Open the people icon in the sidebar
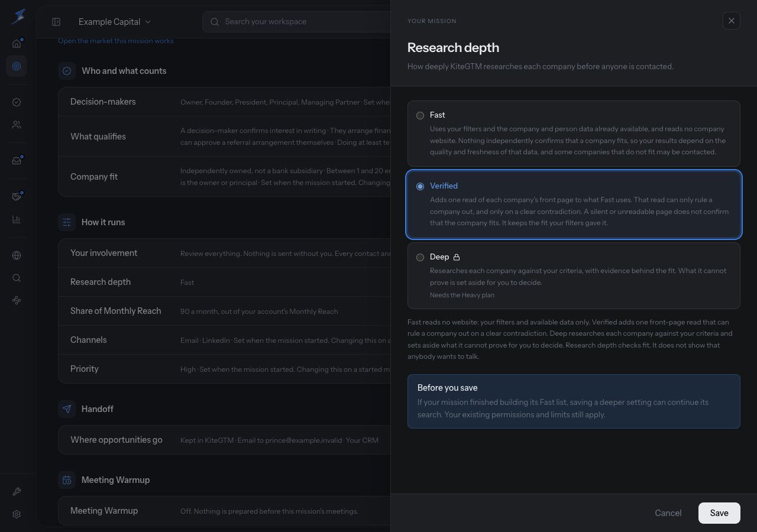This screenshot has height=532, width=757. (17, 125)
